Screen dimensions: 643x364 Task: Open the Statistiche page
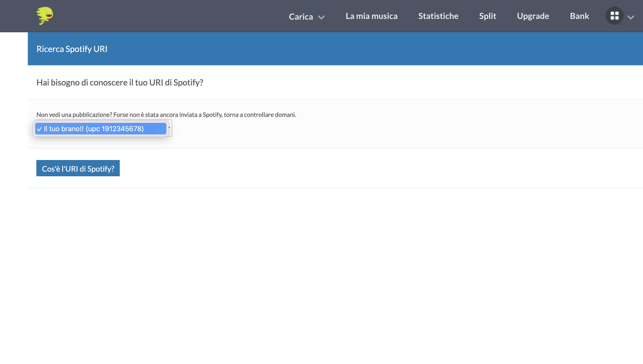[x=438, y=16]
